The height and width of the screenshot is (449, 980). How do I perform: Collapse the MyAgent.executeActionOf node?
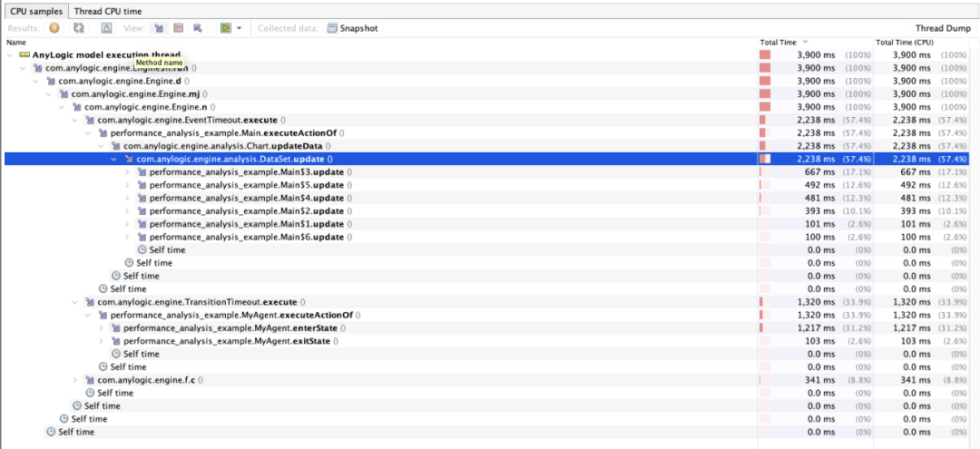(x=87, y=315)
